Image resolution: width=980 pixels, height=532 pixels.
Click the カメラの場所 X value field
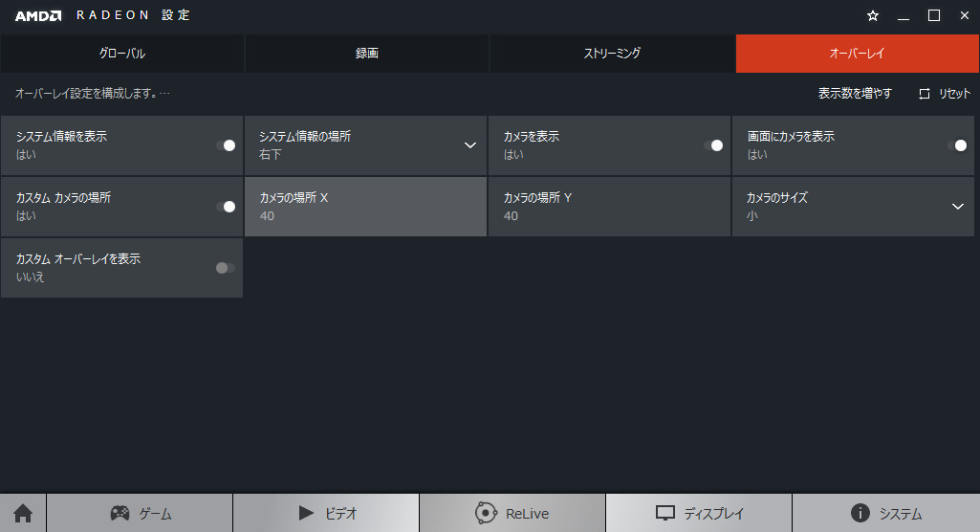366,207
